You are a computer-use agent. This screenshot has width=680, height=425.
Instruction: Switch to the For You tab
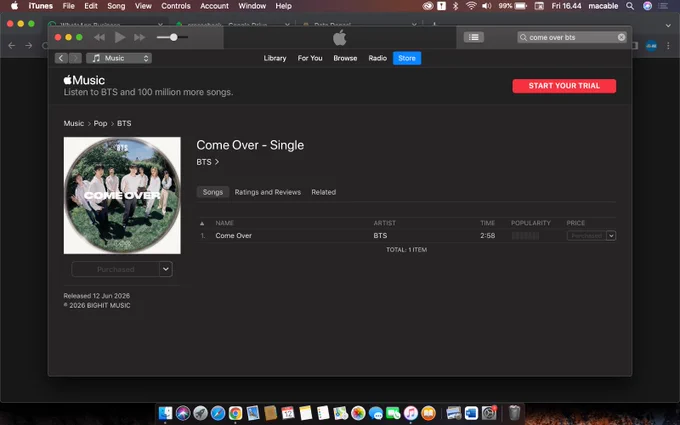(x=310, y=58)
